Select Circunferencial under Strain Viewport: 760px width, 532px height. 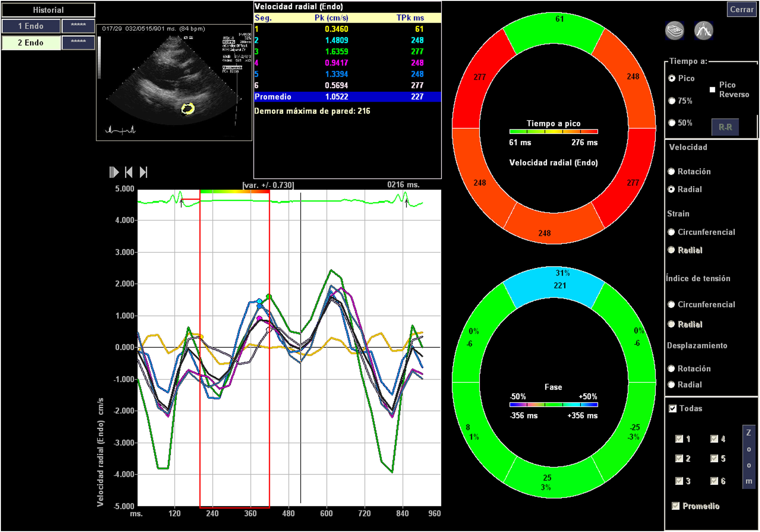(x=671, y=232)
